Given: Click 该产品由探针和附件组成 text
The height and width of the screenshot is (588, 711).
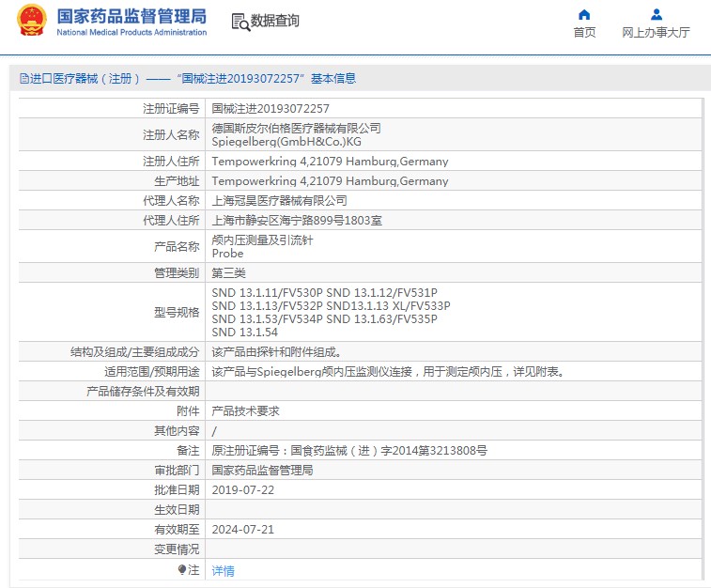Looking at the screenshot, I should point(276,352).
